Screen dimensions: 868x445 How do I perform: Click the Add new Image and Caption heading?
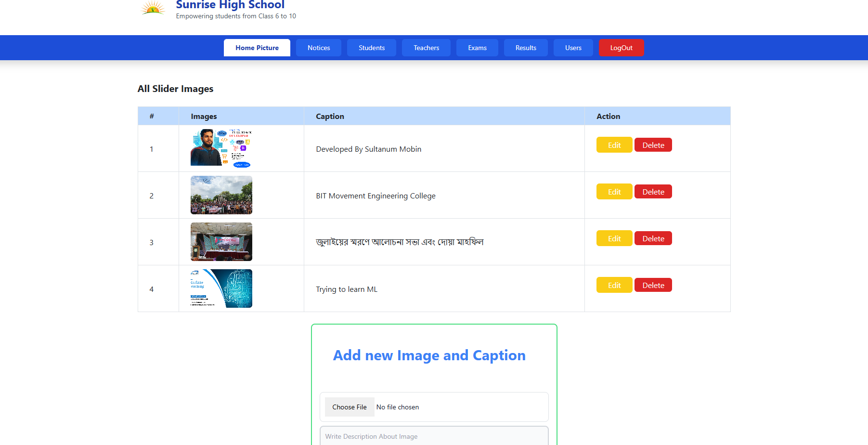pyautogui.click(x=429, y=355)
